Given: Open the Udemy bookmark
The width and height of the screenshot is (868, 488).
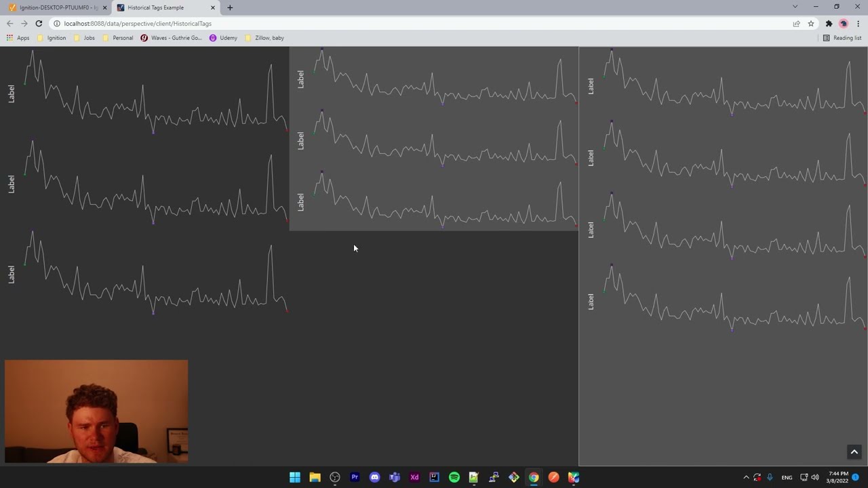Looking at the screenshot, I should coord(223,38).
